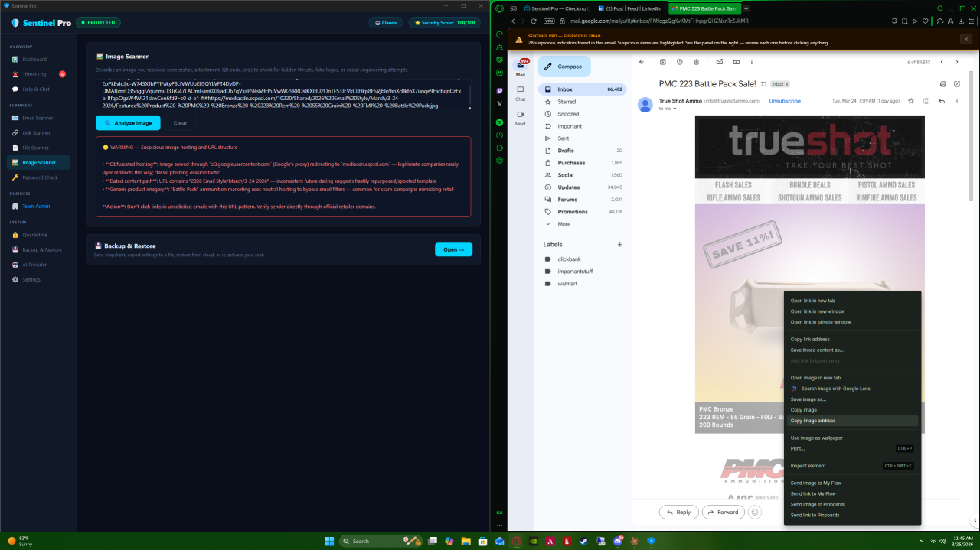The width and height of the screenshot is (980, 550).
Task: Choose 'Inspect element' in context menu
Action: click(853, 466)
